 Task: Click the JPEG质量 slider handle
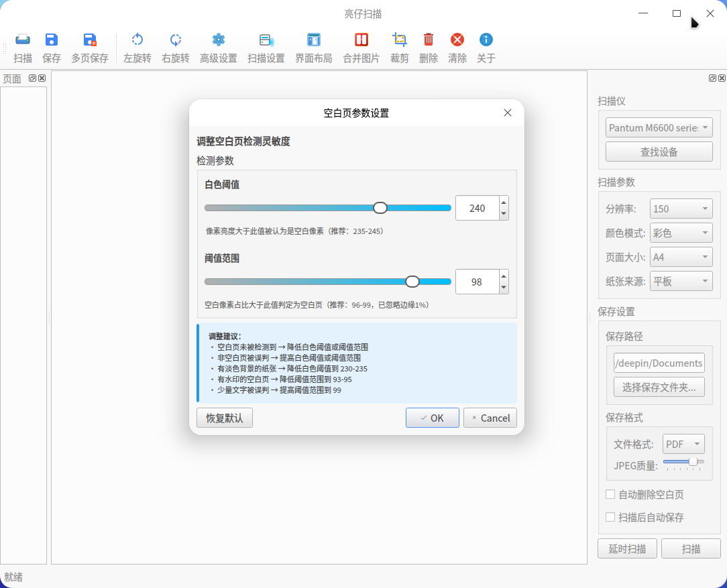point(693,461)
